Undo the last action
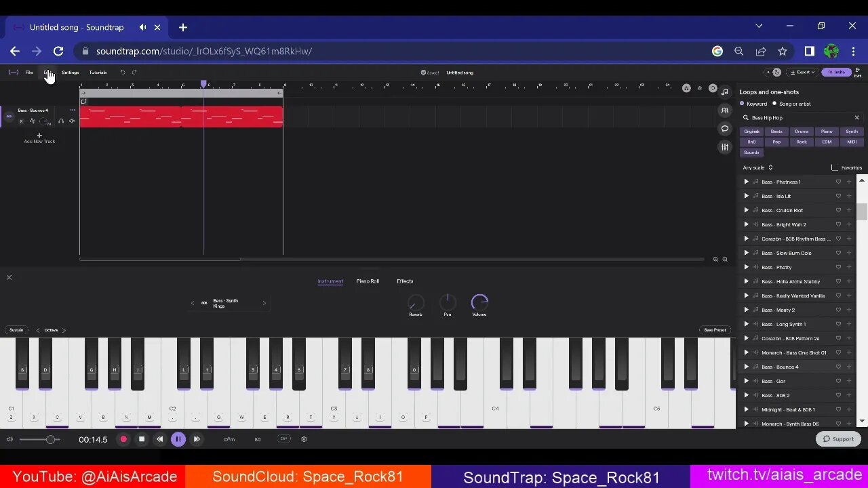This screenshot has height=488, width=868. point(123,72)
